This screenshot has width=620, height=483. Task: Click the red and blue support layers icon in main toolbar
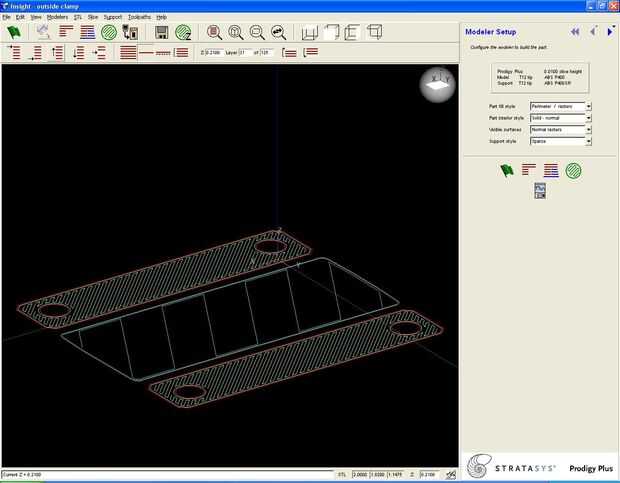click(x=87, y=32)
